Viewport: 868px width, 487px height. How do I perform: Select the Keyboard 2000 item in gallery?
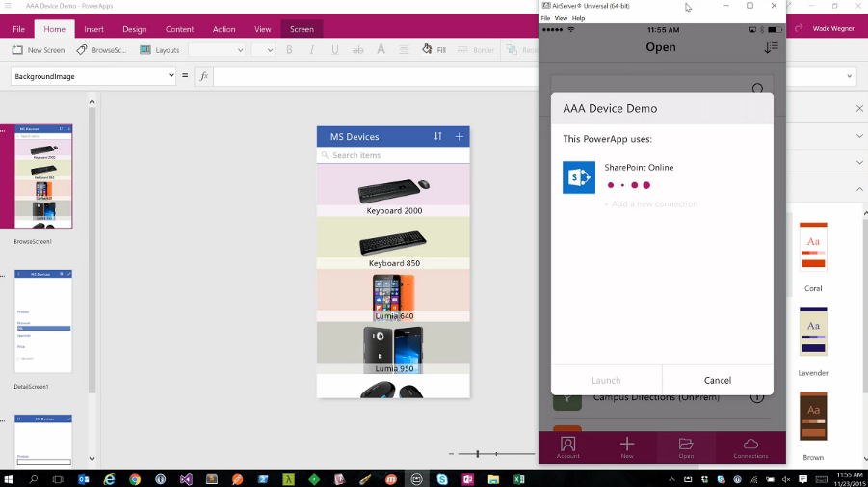coord(393,190)
